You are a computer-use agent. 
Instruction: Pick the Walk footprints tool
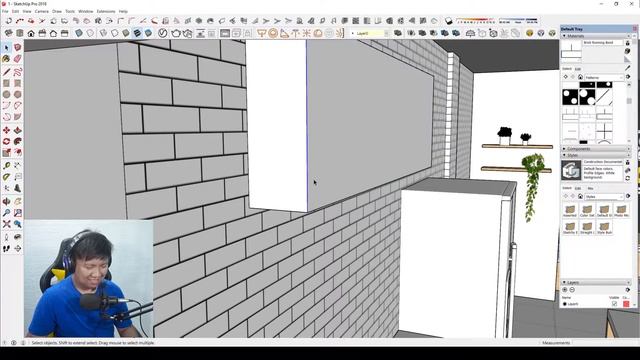click(x=6, y=248)
